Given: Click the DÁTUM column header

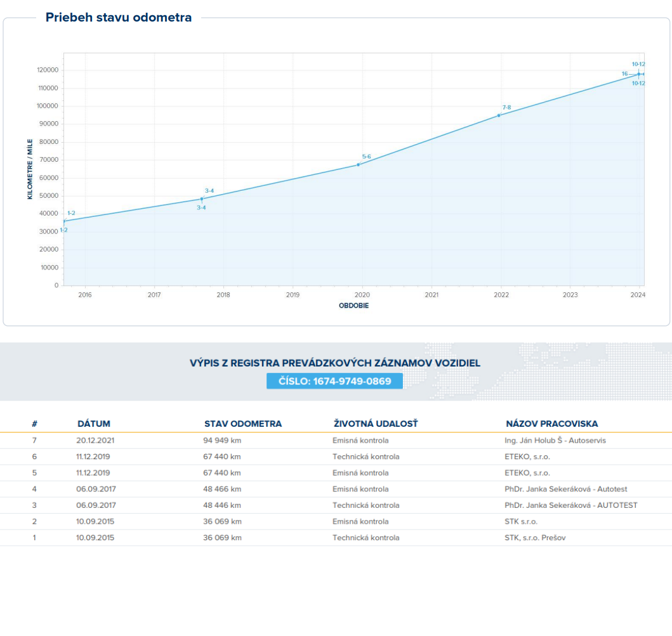Looking at the screenshot, I should (94, 424).
